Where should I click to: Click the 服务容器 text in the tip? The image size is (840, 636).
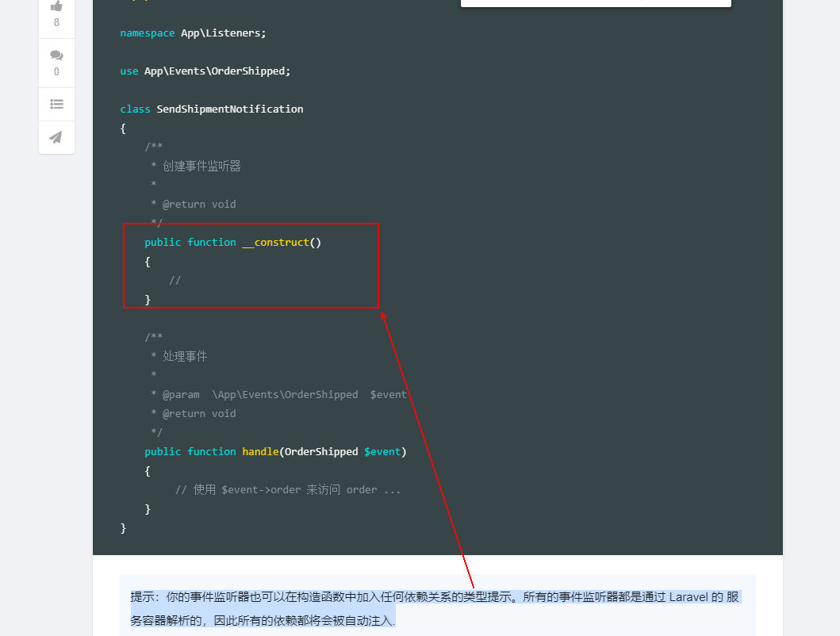(734, 597)
